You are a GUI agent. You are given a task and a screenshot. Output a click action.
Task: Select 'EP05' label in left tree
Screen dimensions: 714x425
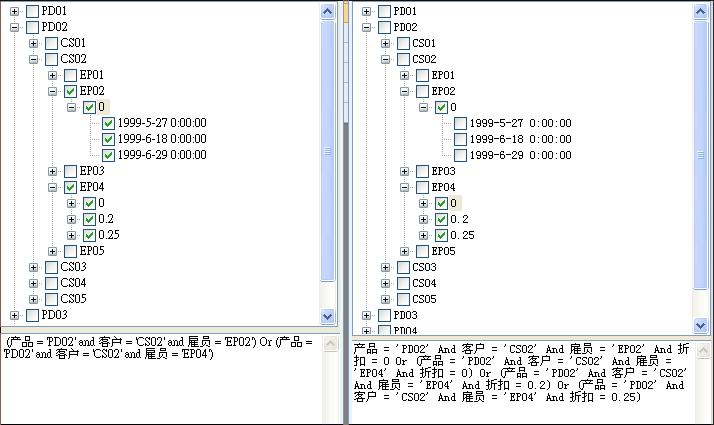[x=92, y=251]
